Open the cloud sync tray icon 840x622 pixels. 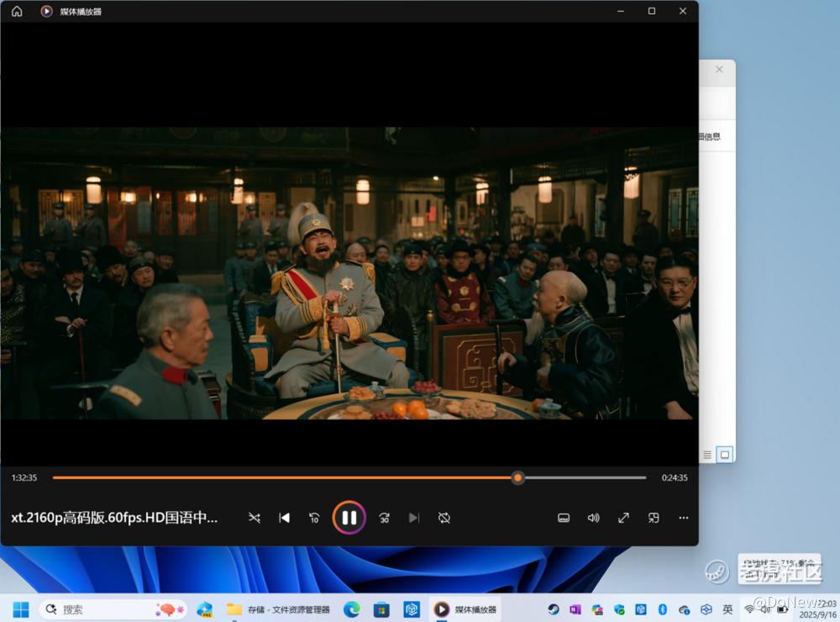click(x=684, y=609)
